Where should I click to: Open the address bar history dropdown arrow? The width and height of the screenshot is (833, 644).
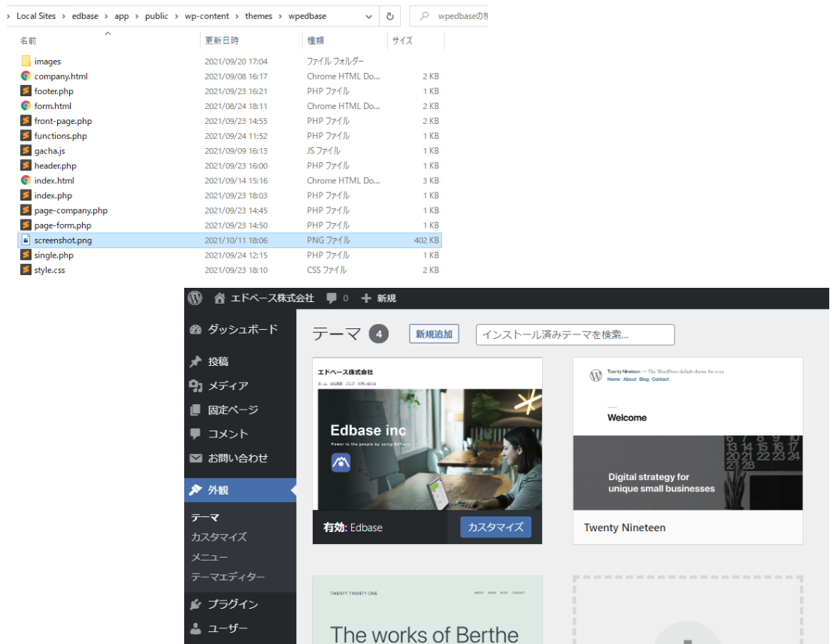[368, 17]
